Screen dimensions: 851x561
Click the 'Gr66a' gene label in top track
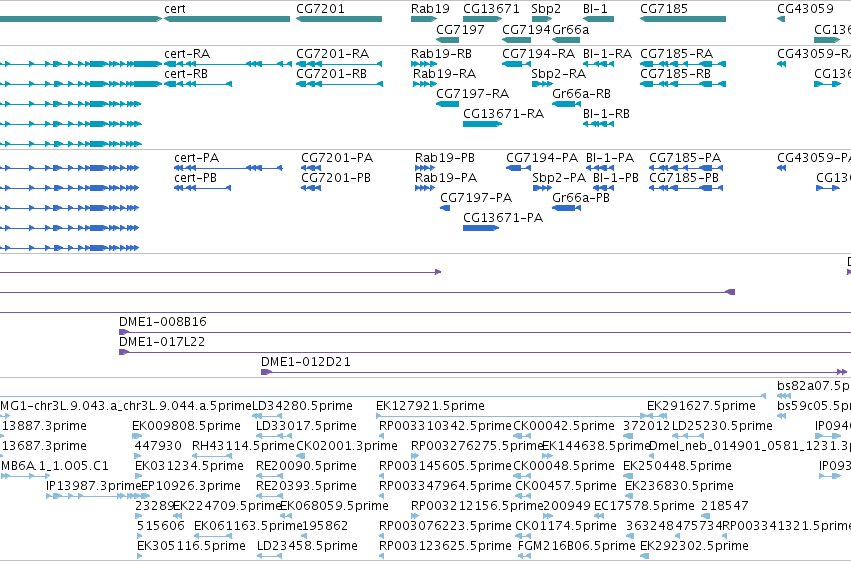point(570,30)
